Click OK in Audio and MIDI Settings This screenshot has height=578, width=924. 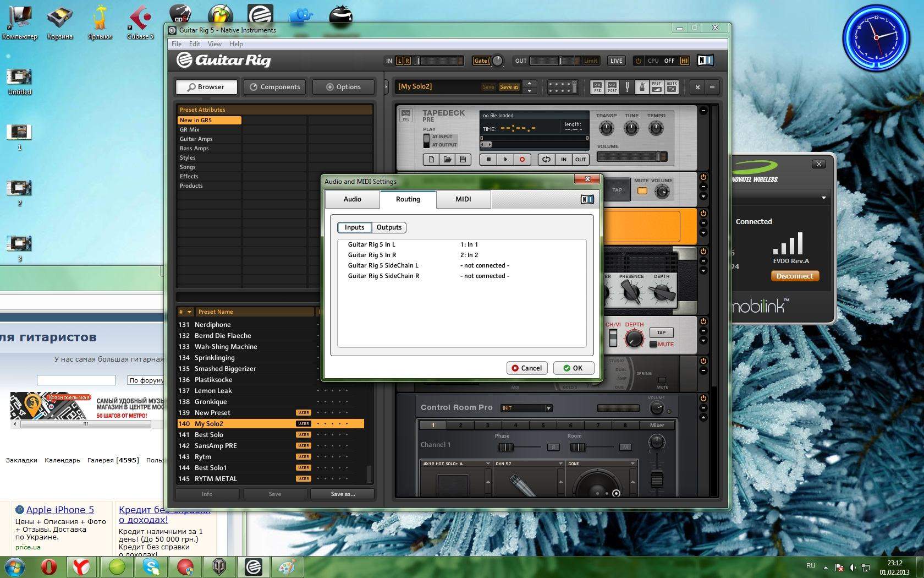573,368
